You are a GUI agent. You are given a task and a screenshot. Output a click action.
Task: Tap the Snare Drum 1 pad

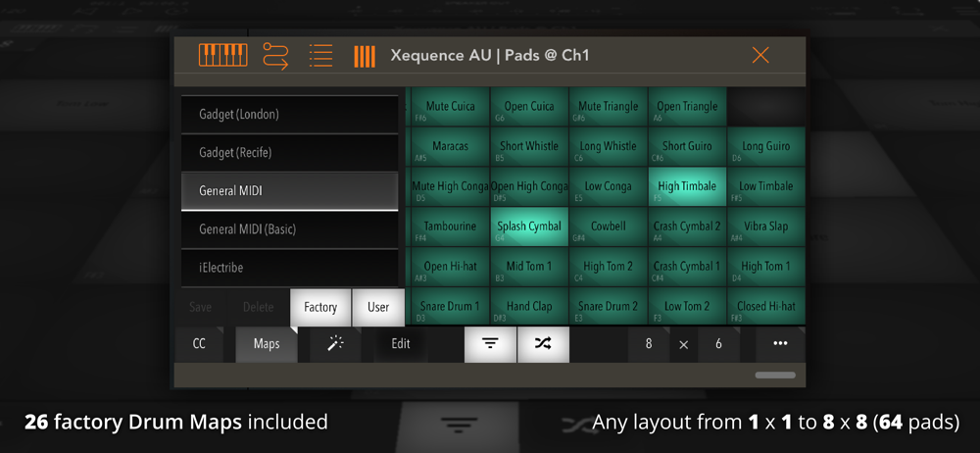coord(450,306)
